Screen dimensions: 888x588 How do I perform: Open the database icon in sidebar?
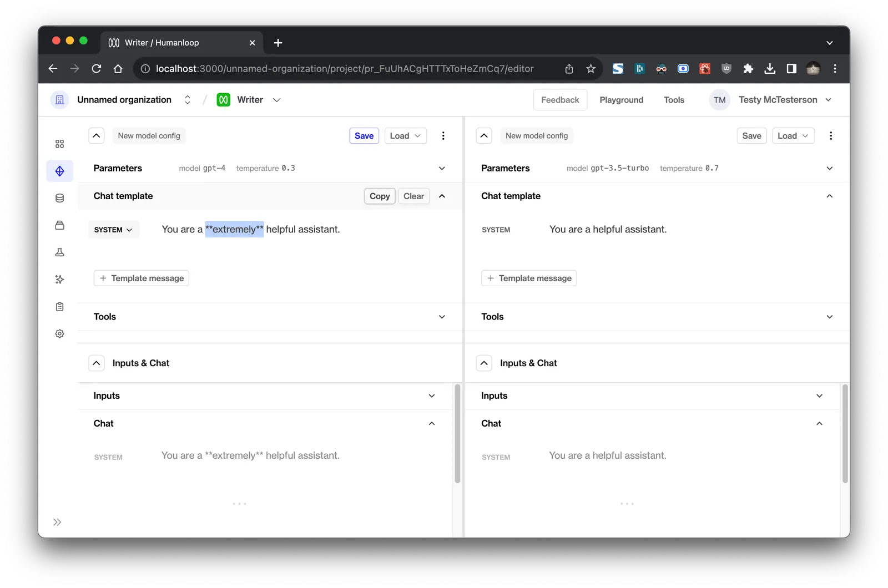click(59, 198)
